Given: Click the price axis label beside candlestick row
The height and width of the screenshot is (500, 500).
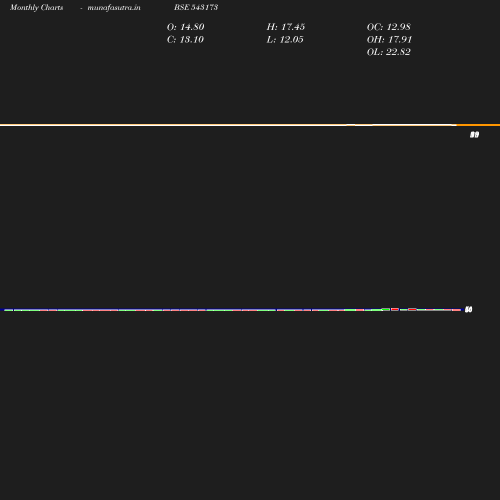Looking at the screenshot, I should point(468,310).
